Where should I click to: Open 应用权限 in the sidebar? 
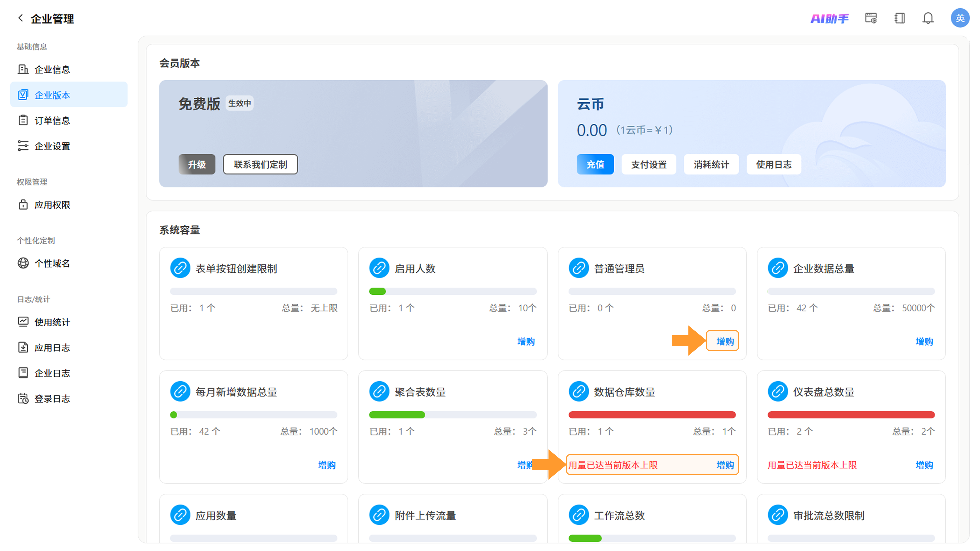tap(69, 205)
